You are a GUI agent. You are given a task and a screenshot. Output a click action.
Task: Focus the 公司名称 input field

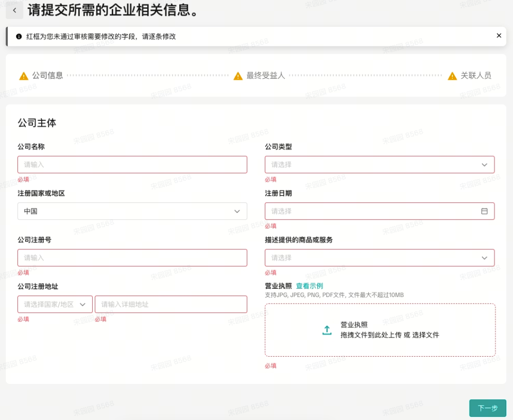point(132,165)
